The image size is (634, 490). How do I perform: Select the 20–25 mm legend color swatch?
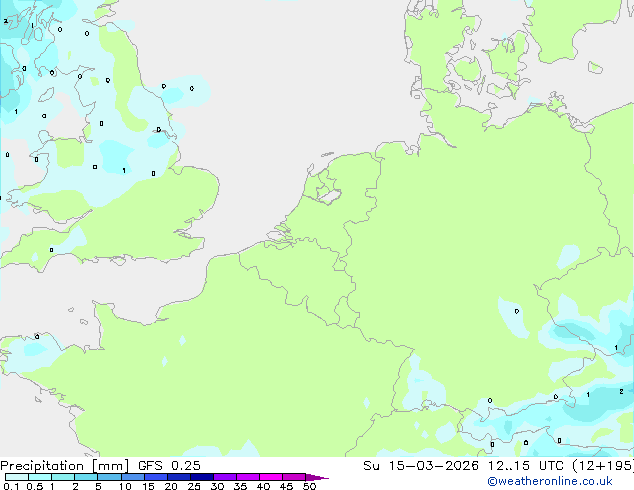tap(178, 477)
